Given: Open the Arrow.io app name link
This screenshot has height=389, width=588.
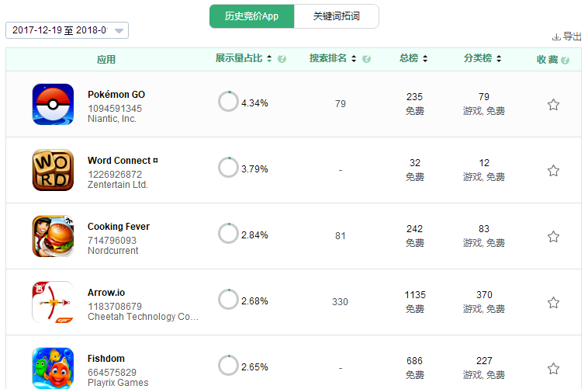Looking at the screenshot, I should point(106,293).
